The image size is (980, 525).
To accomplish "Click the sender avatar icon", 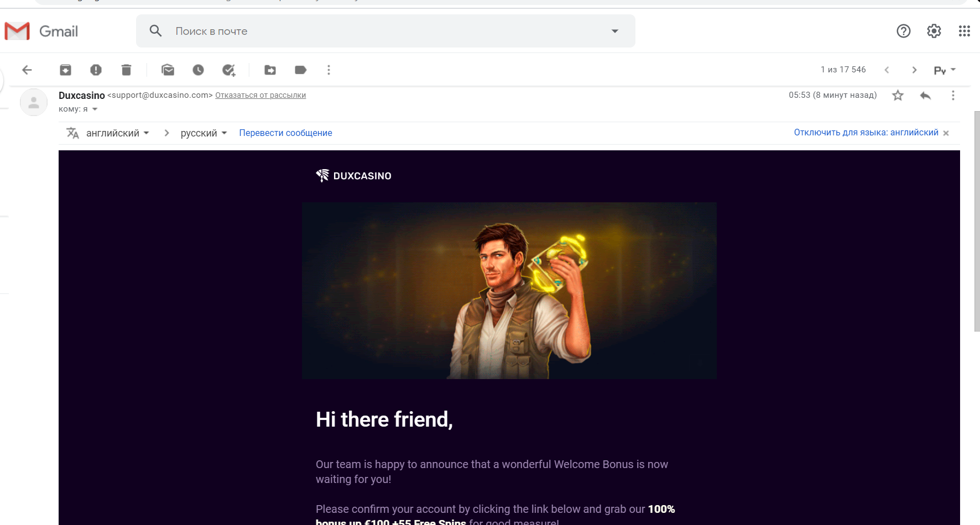I will [34, 102].
